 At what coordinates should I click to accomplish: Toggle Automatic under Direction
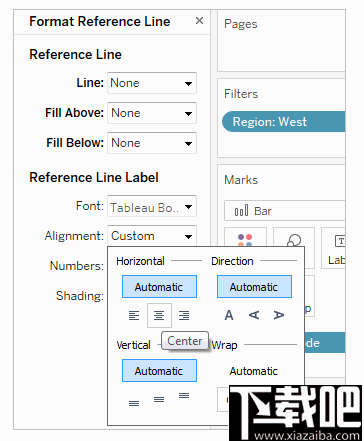click(x=254, y=287)
